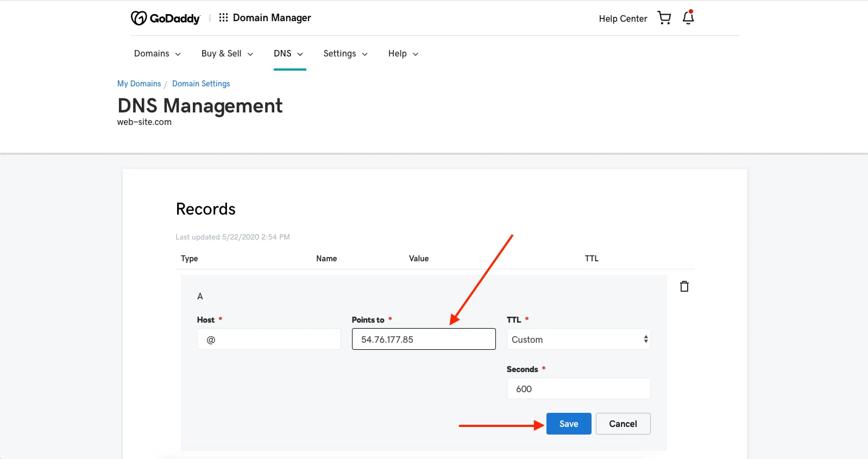This screenshot has width=868, height=459.
Task: Open the Settings menu
Action: pos(345,53)
